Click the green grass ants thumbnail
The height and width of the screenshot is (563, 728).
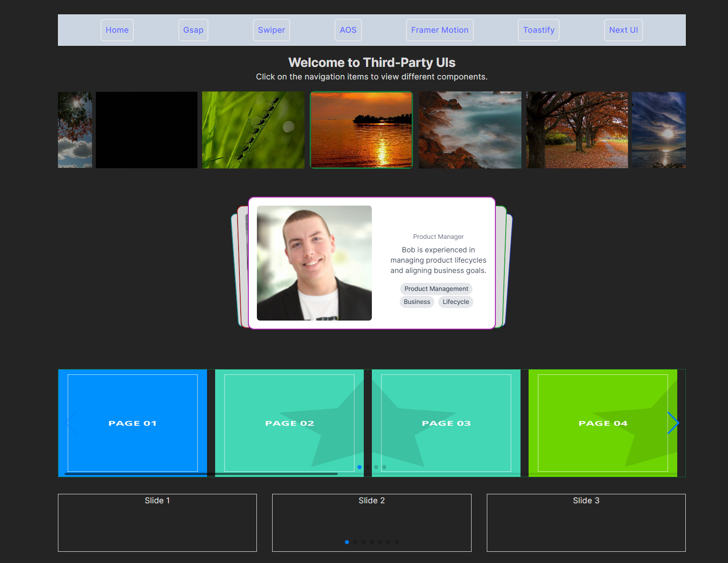point(253,130)
